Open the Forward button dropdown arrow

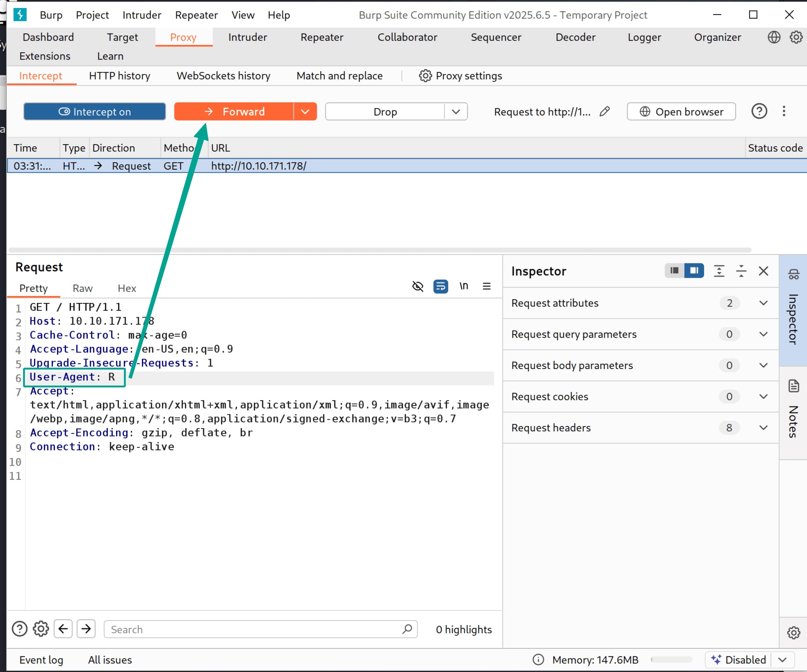point(305,111)
